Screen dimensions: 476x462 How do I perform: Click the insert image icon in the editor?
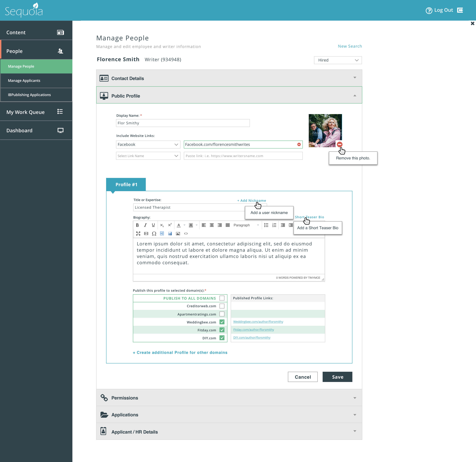[178, 233]
